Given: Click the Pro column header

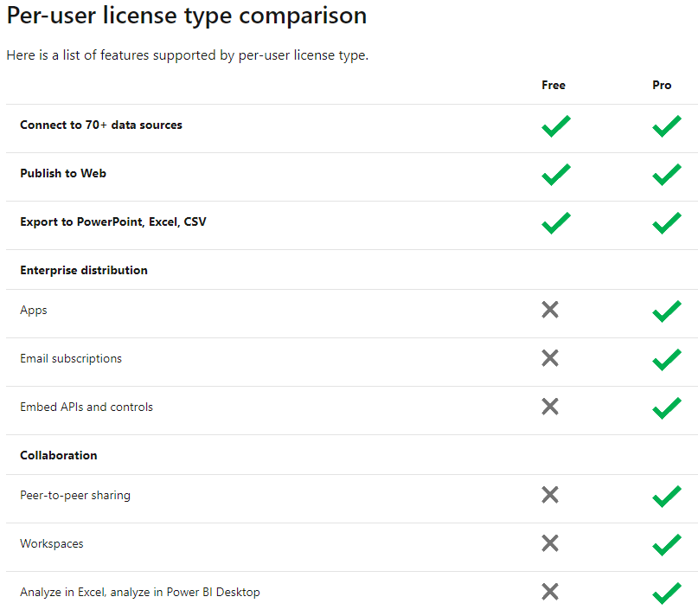Looking at the screenshot, I should (662, 85).
